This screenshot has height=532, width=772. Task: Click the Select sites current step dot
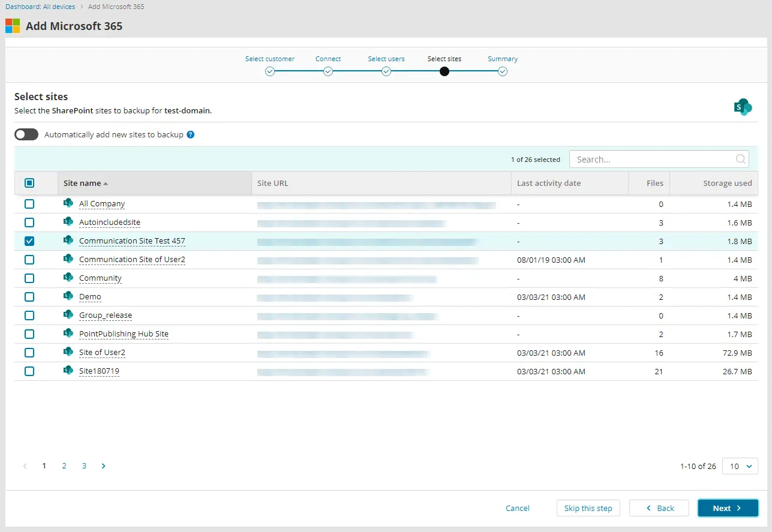[444, 71]
